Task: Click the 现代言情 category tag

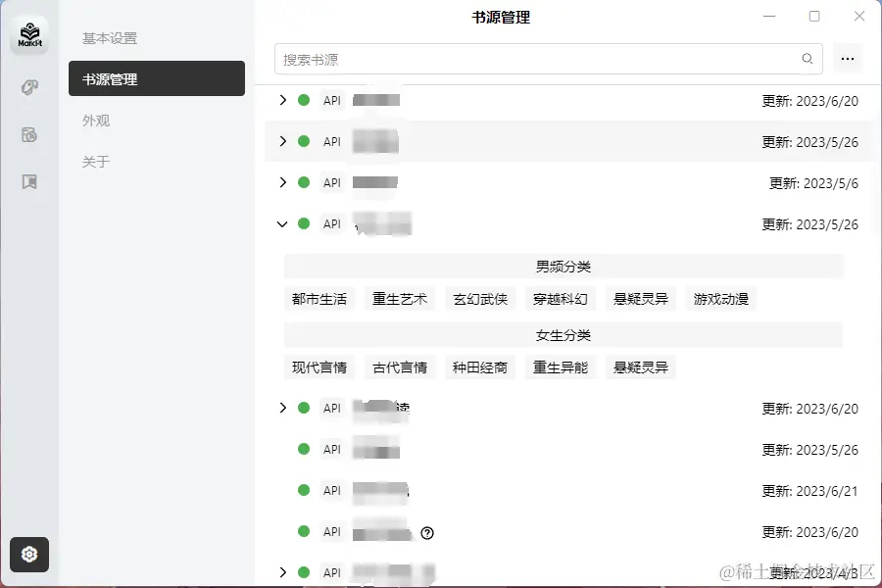Action: 319,367
